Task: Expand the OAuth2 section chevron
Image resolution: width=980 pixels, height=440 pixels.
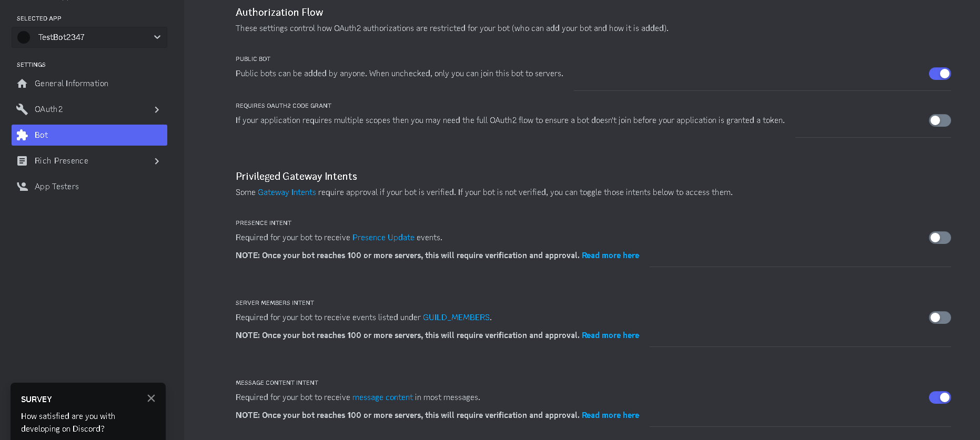Action: pyautogui.click(x=156, y=109)
